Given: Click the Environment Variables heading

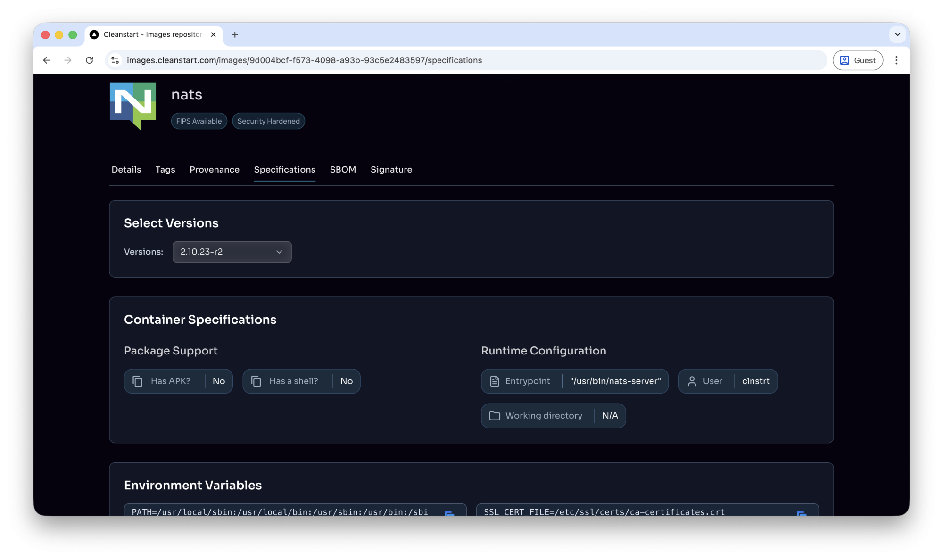Looking at the screenshot, I should click(193, 486).
